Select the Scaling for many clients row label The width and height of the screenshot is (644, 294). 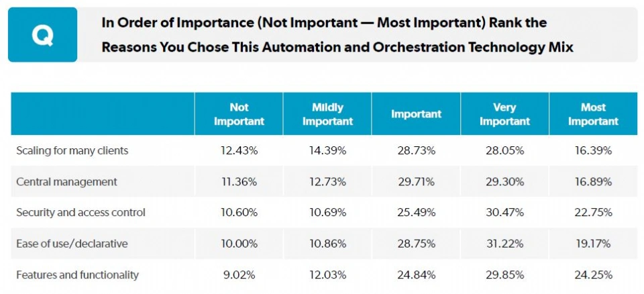pyautogui.click(x=72, y=151)
